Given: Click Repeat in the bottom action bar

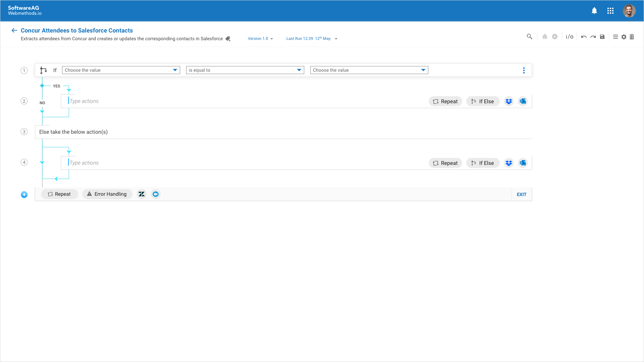Looking at the screenshot, I should pos(59,194).
